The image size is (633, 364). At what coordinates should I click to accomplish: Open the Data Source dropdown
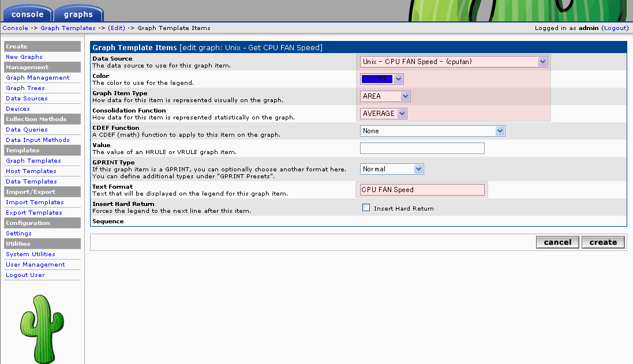click(454, 62)
